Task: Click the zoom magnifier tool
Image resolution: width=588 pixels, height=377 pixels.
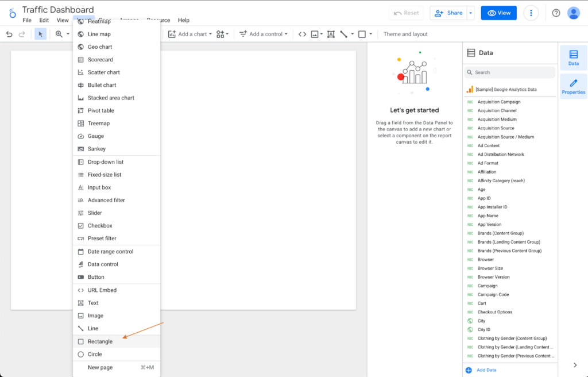Action: pyautogui.click(x=59, y=34)
